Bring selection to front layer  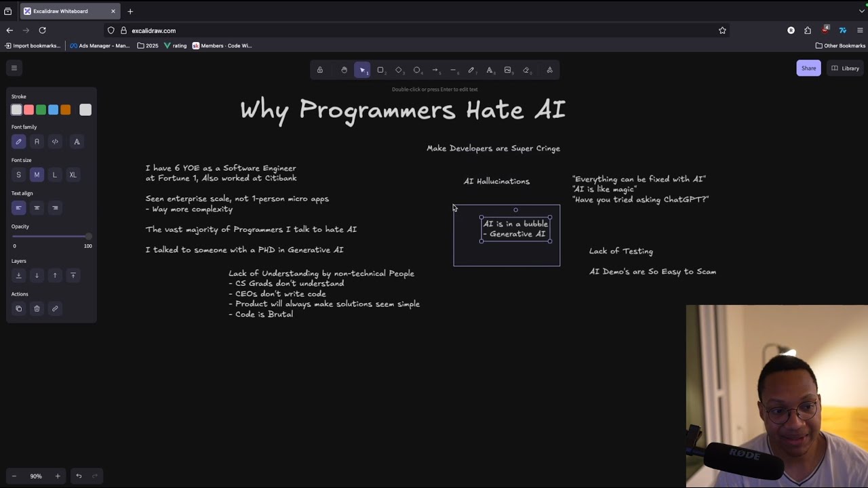click(73, 275)
